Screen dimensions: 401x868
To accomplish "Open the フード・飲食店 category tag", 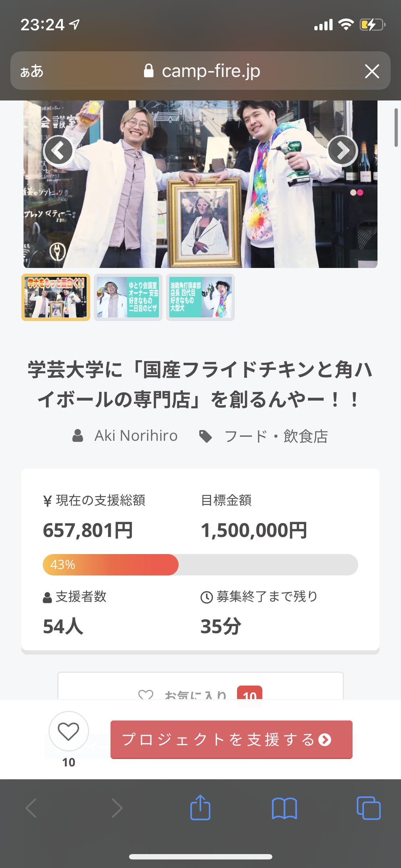I will [x=276, y=436].
